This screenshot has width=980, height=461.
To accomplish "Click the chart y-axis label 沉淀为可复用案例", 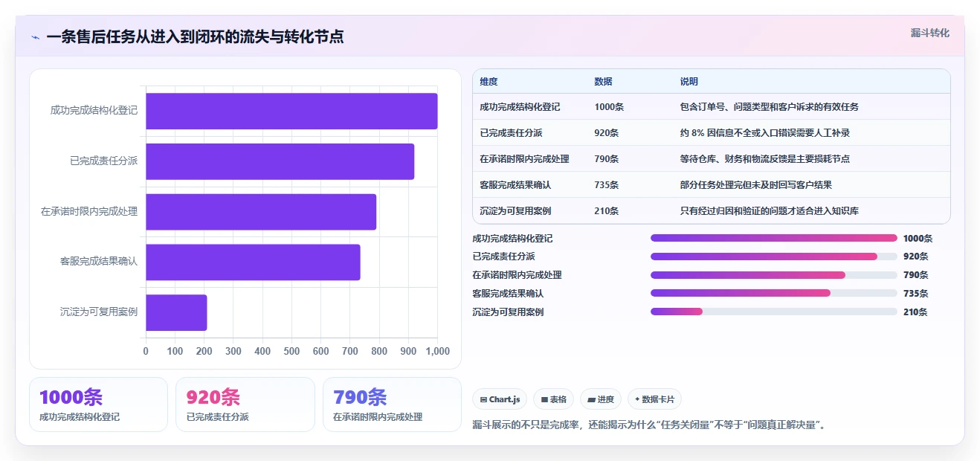I will click(x=99, y=312).
